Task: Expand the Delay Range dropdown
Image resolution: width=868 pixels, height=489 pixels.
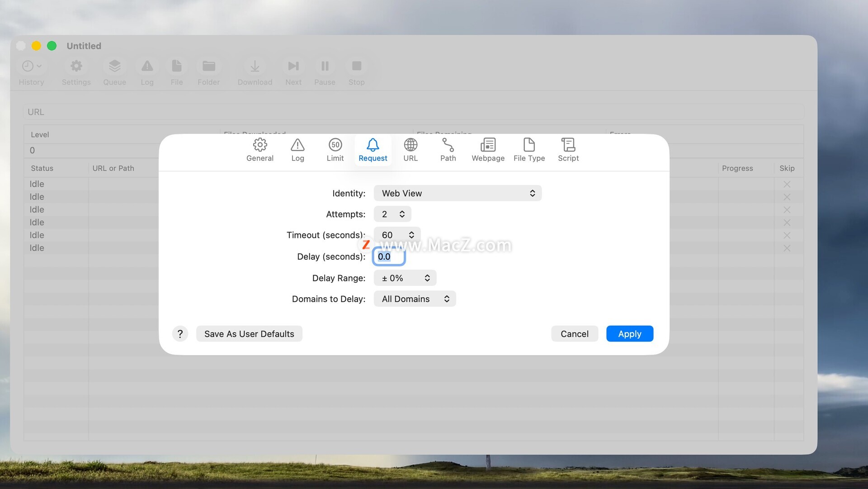Action: [x=405, y=278]
